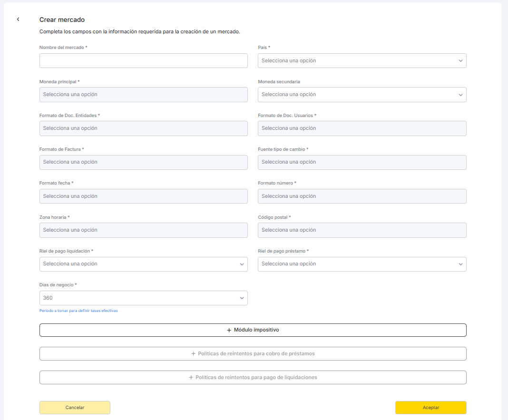Click the back arrow icon
Viewport: 508px width, 420px height.
tap(18, 20)
